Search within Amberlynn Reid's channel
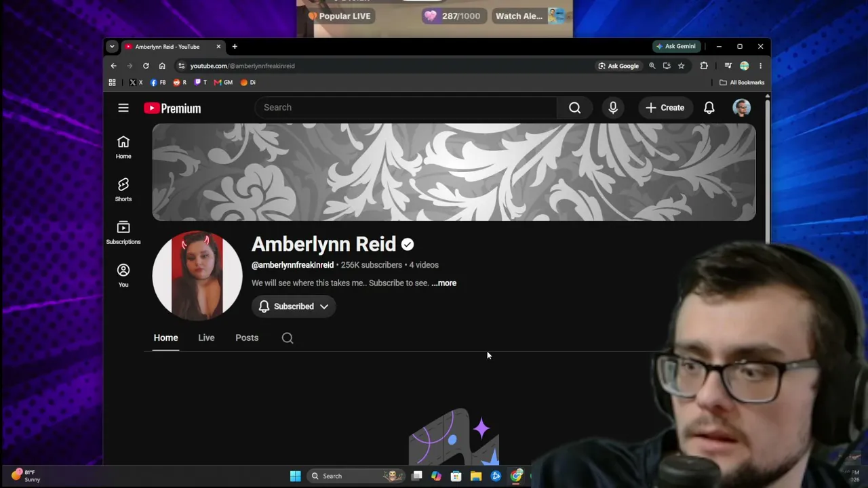 coord(288,338)
